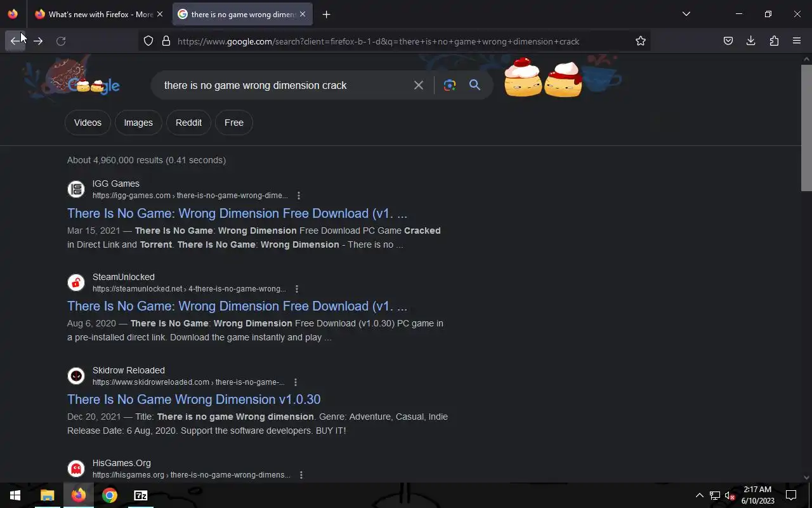Click SteamUnlocked site favicon
Viewport: 812px width, 508px height.
[x=76, y=283]
